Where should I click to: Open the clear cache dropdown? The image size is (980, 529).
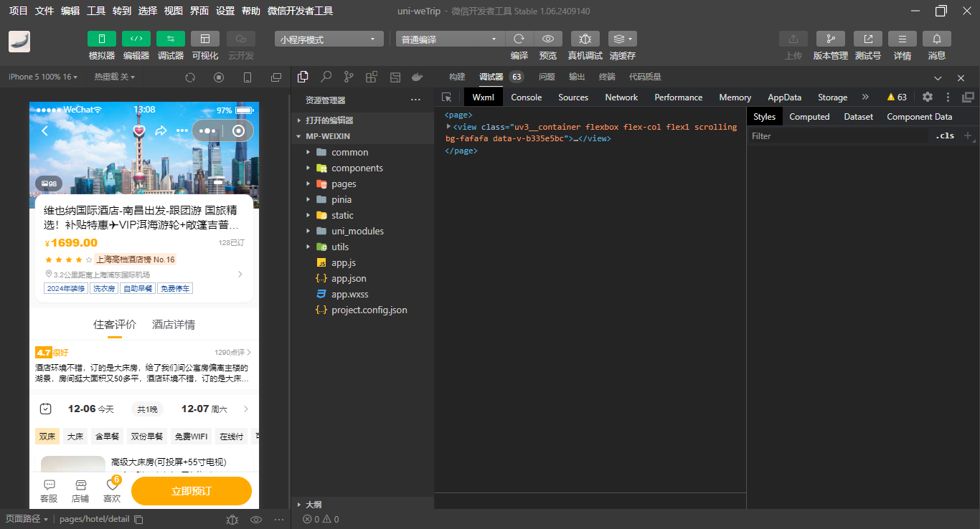click(x=622, y=39)
